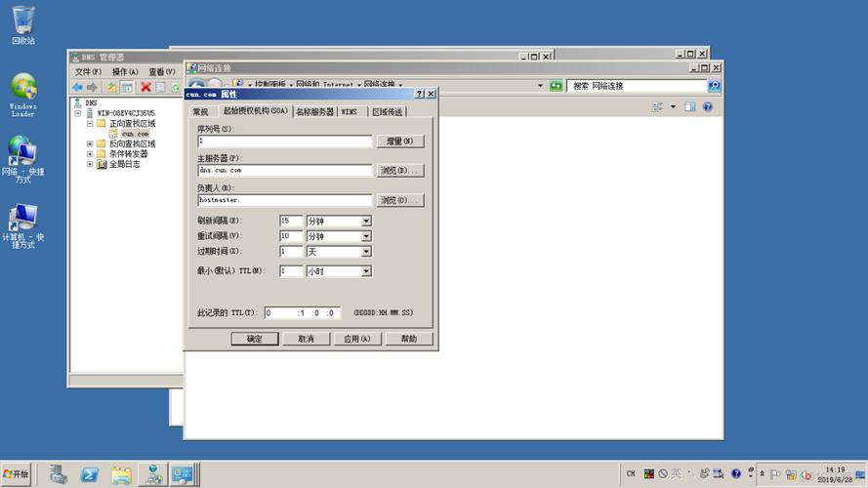Open the expires after unit dropdown

click(366, 252)
